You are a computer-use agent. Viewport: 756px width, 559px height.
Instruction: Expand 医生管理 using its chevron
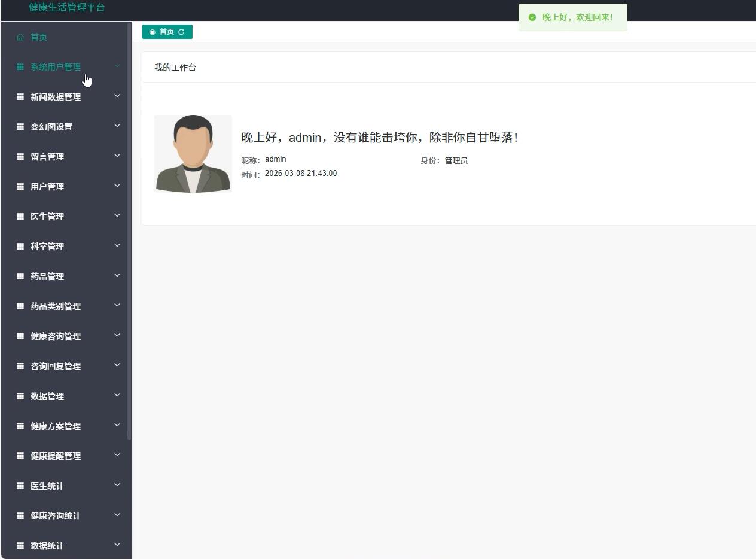[x=117, y=215]
